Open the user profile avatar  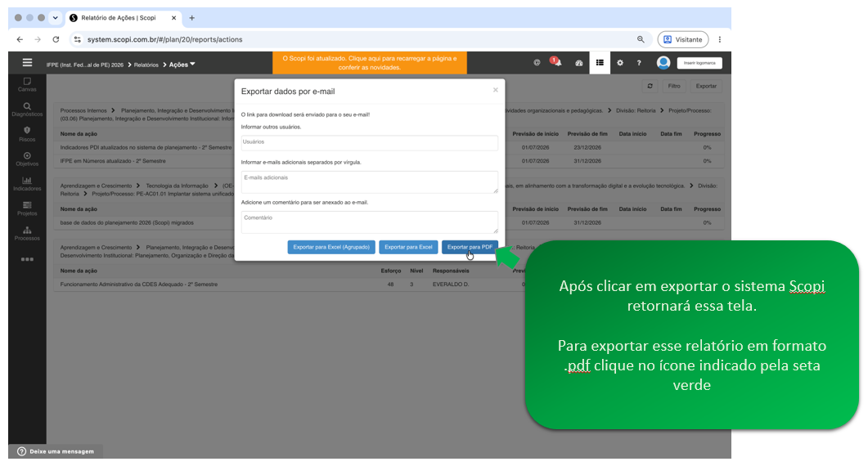[663, 62]
